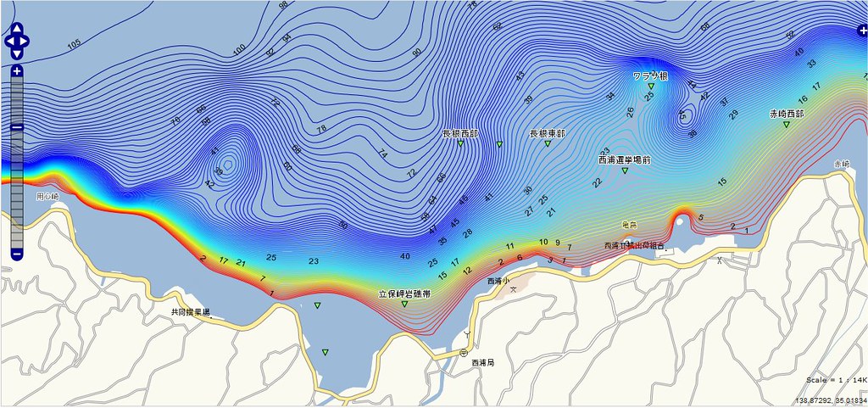
Task: Click the 共同撰果場 place name
Action: (x=191, y=313)
